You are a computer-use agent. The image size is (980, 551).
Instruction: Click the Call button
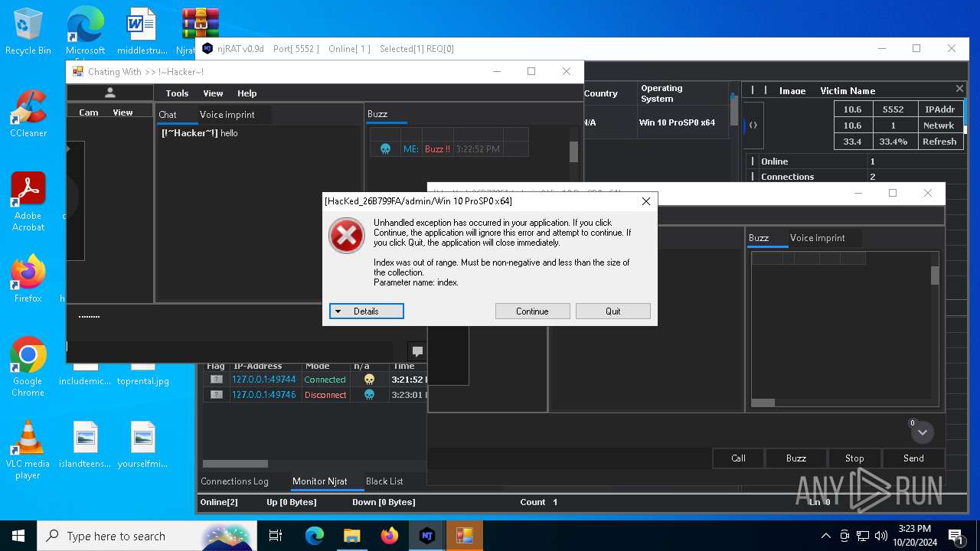point(738,458)
